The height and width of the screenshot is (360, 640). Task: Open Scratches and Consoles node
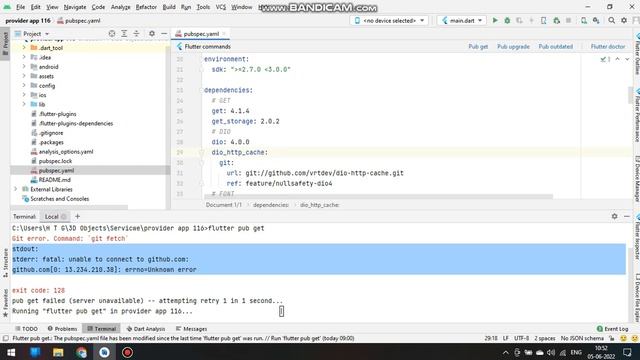coord(59,199)
